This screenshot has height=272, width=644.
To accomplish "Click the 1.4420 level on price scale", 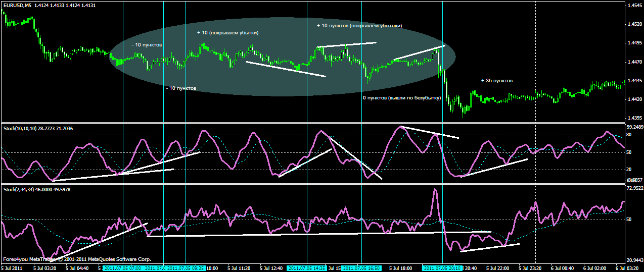I will click(634, 99).
